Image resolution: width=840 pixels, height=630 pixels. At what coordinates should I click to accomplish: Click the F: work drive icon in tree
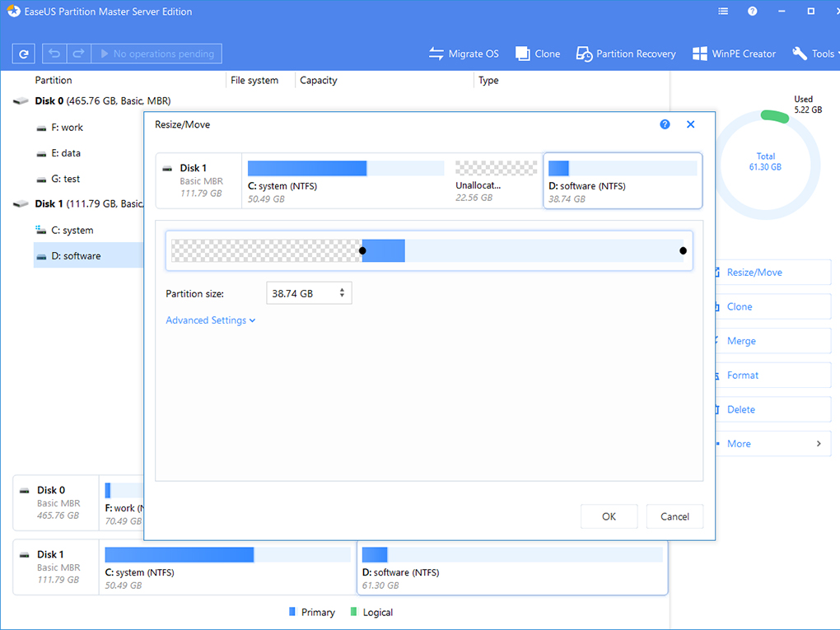point(41,128)
